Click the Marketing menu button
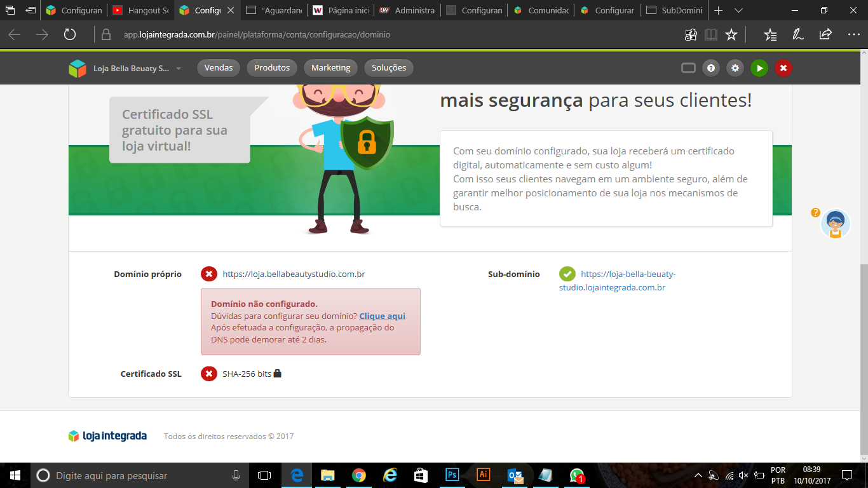The image size is (868, 488). 330,68
